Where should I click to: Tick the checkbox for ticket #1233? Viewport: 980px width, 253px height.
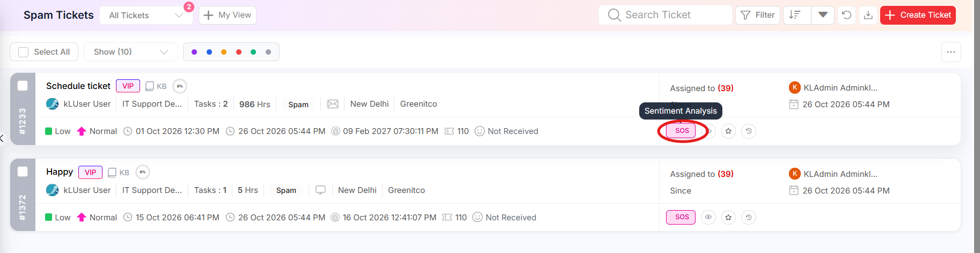(x=23, y=86)
